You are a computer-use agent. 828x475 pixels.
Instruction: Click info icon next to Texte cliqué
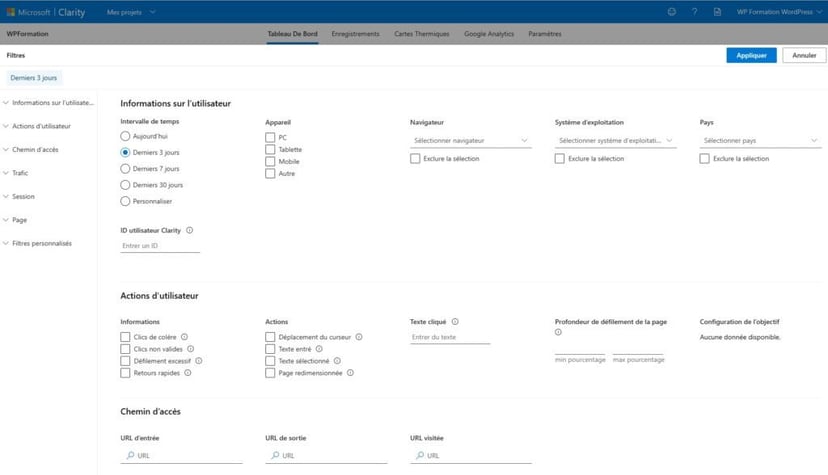455,322
